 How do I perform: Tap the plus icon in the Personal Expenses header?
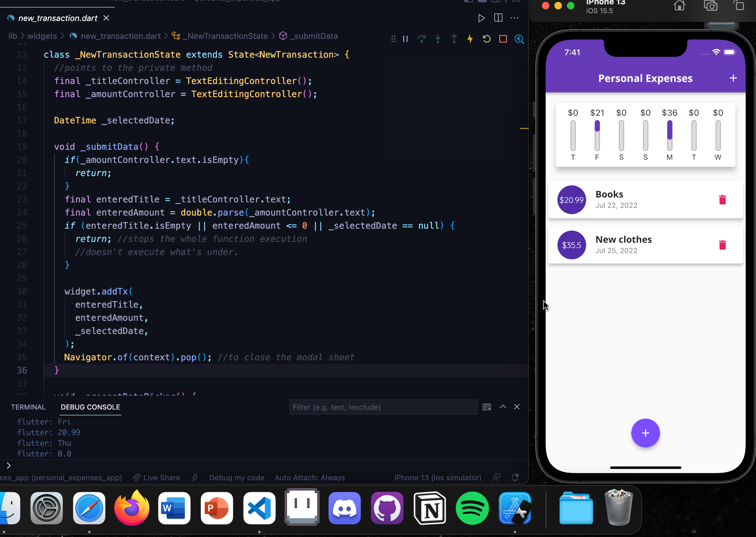click(733, 78)
